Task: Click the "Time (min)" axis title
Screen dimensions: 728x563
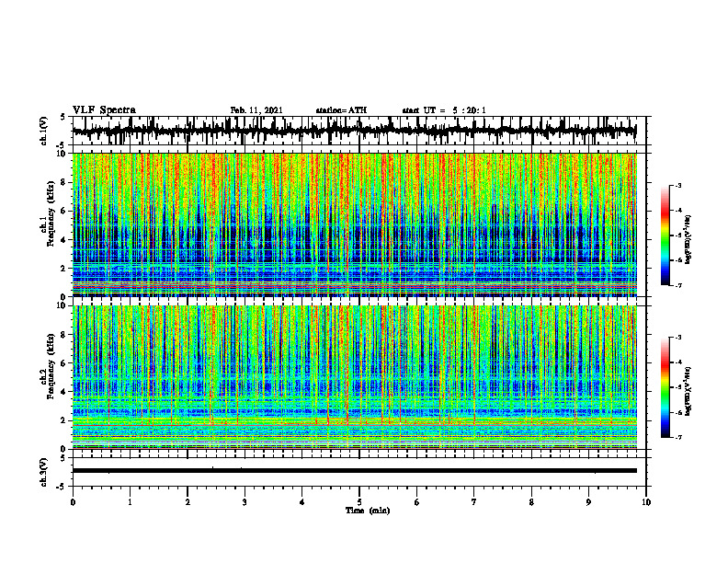Action: pos(368,511)
